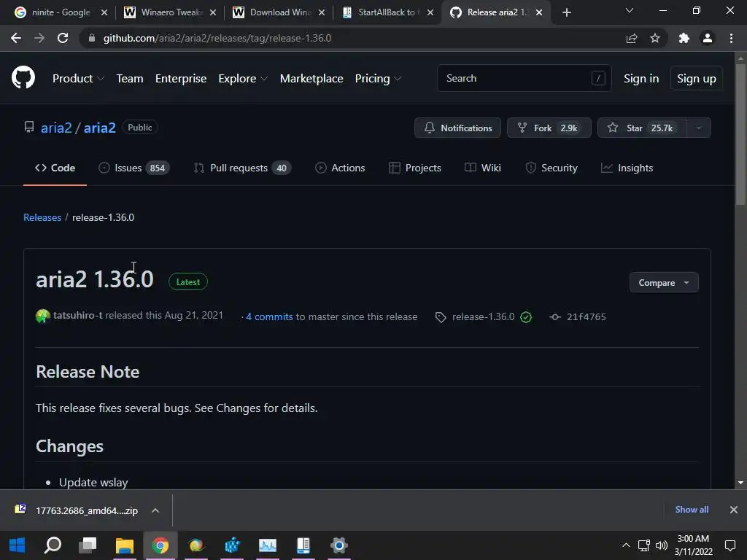Click Chrome icon on taskbar
This screenshot has height=560, width=747.
point(160,545)
